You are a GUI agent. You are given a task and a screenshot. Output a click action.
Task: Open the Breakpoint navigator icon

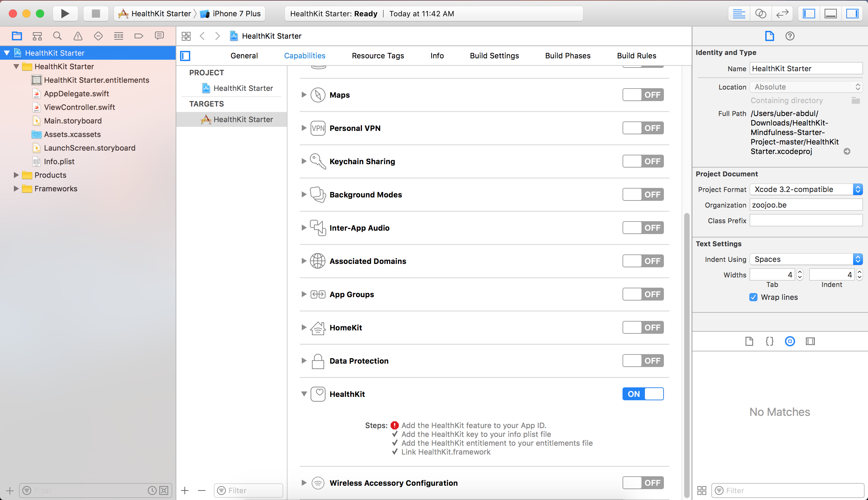pyautogui.click(x=139, y=36)
